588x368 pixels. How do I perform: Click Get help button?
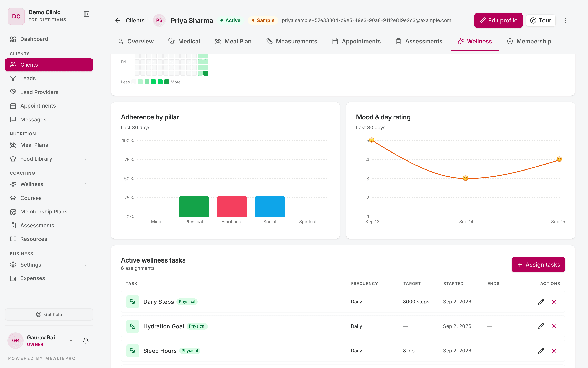point(49,314)
